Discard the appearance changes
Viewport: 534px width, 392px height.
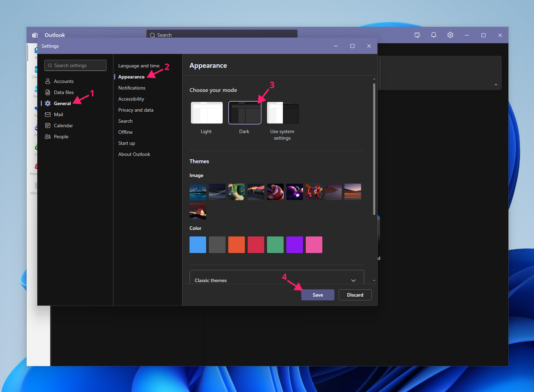point(355,295)
